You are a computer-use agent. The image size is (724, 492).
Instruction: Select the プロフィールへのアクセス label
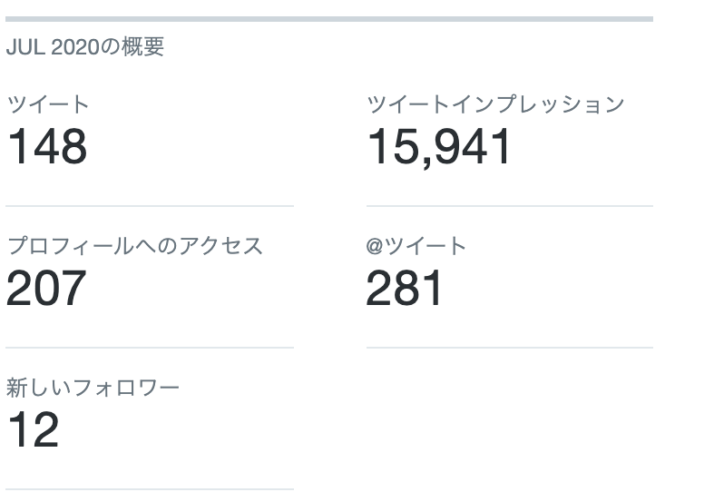click(x=135, y=246)
